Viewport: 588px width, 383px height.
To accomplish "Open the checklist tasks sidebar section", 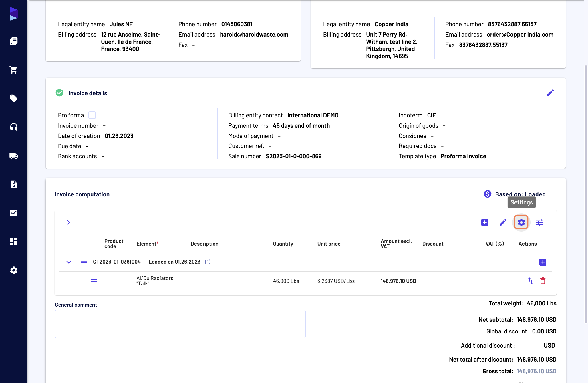I will pyautogui.click(x=13, y=213).
